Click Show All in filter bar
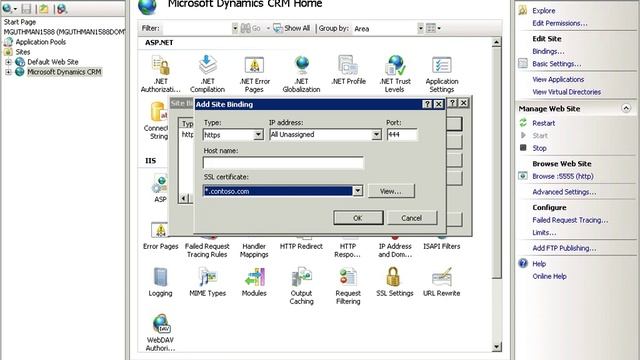 291,28
